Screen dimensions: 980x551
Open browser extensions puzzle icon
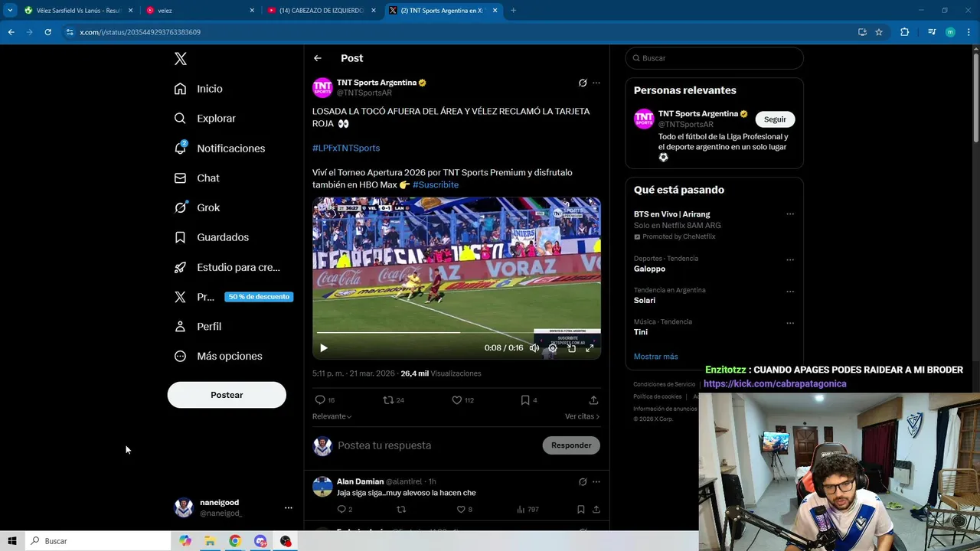click(905, 32)
